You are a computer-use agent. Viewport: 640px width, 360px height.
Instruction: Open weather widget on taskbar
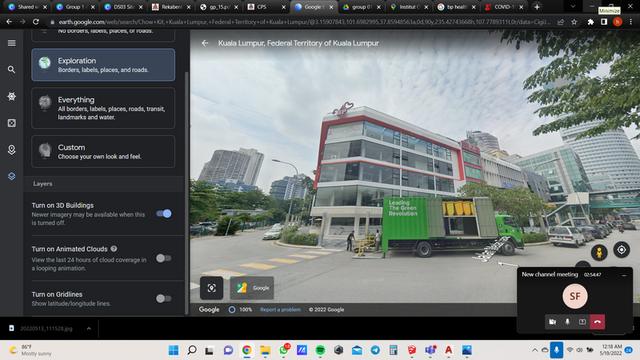tap(31, 350)
